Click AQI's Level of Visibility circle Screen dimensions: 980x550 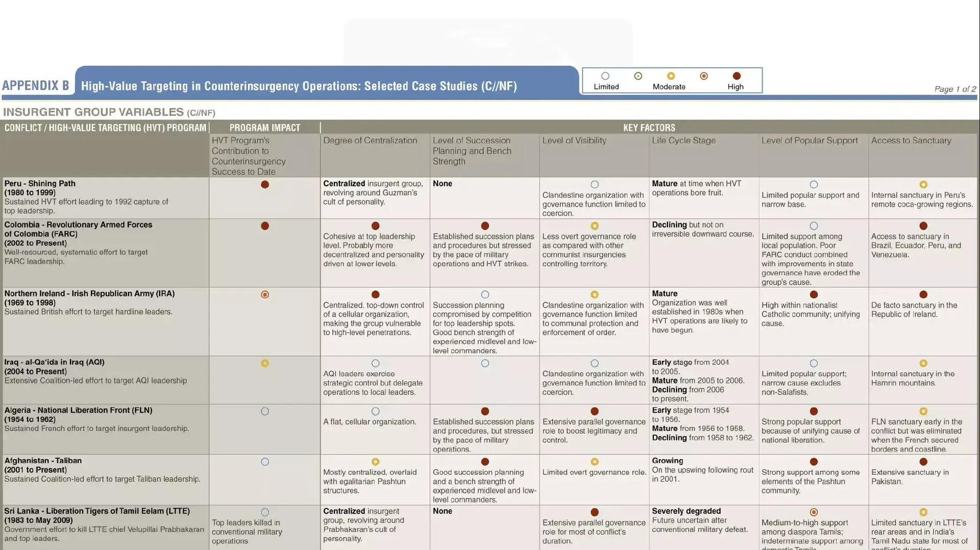tap(595, 363)
